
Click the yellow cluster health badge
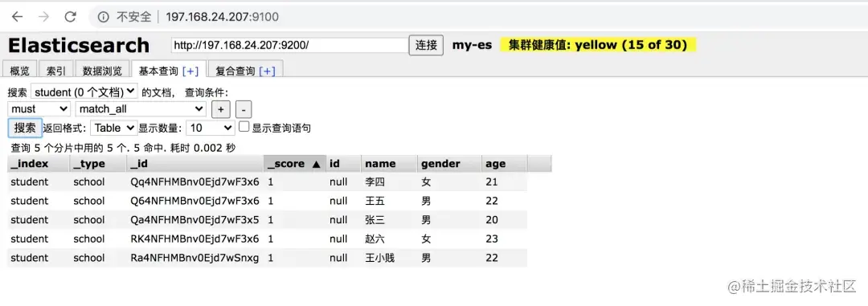click(x=598, y=45)
